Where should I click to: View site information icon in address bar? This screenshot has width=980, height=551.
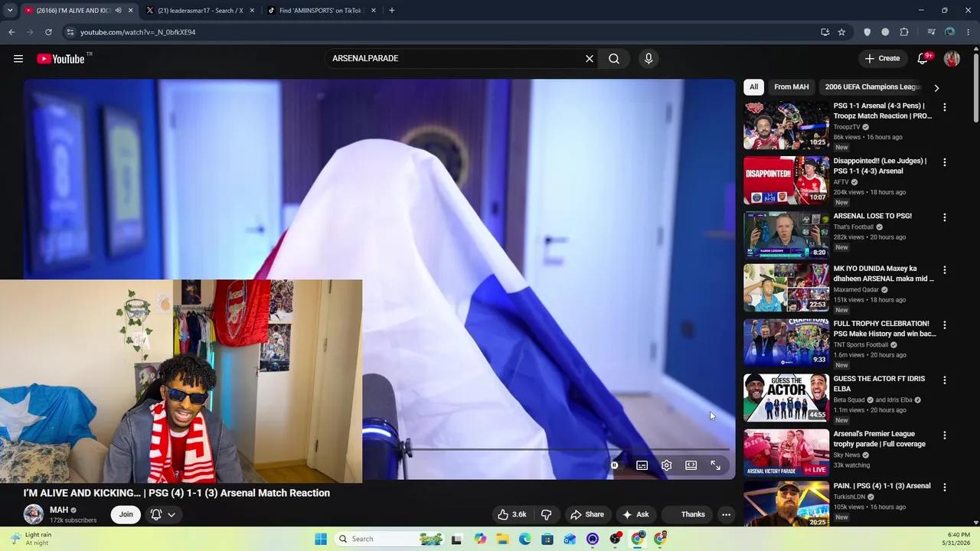click(70, 32)
